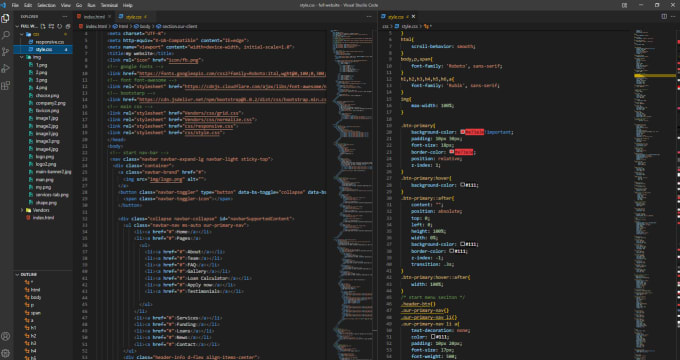Collapse the css folder in explorer

coord(42,34)
